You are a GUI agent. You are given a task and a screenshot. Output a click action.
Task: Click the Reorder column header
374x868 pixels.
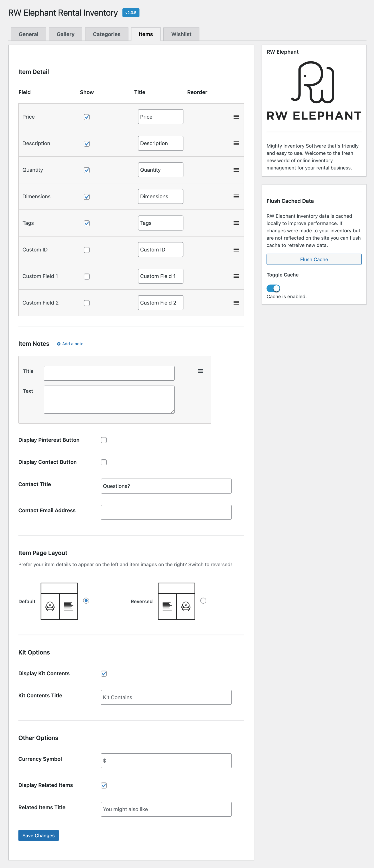[197, 92]
